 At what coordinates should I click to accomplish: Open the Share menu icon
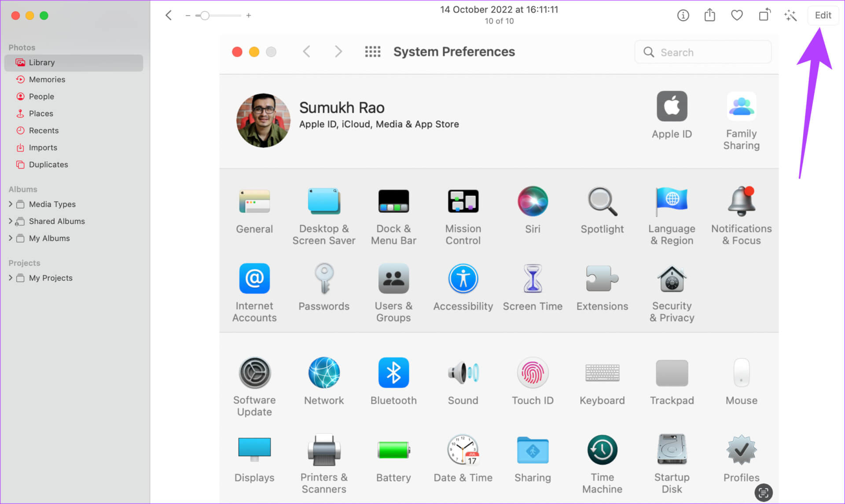pos(709,15)
